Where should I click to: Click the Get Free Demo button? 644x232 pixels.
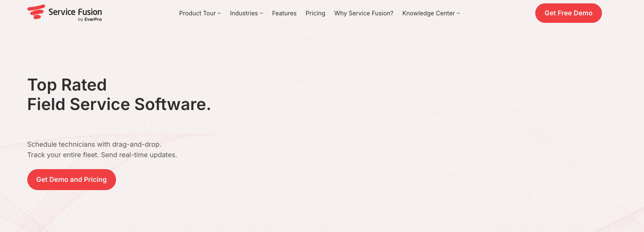(568, 13)
